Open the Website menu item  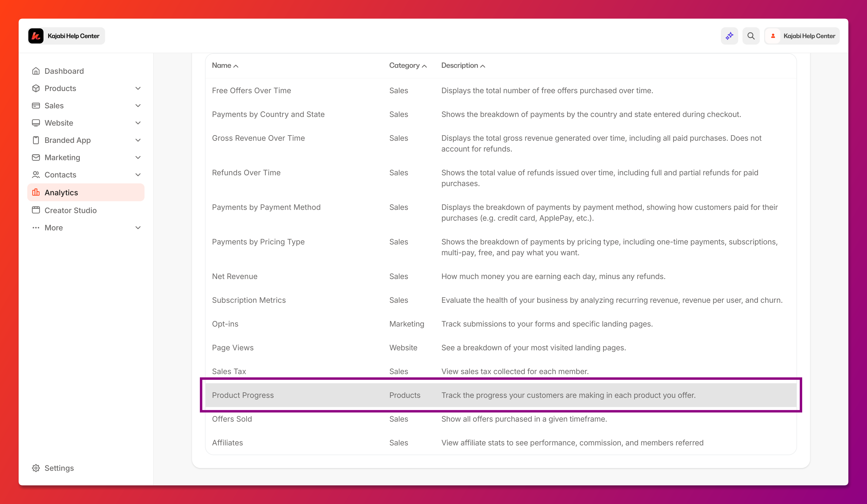click(59, 123)
